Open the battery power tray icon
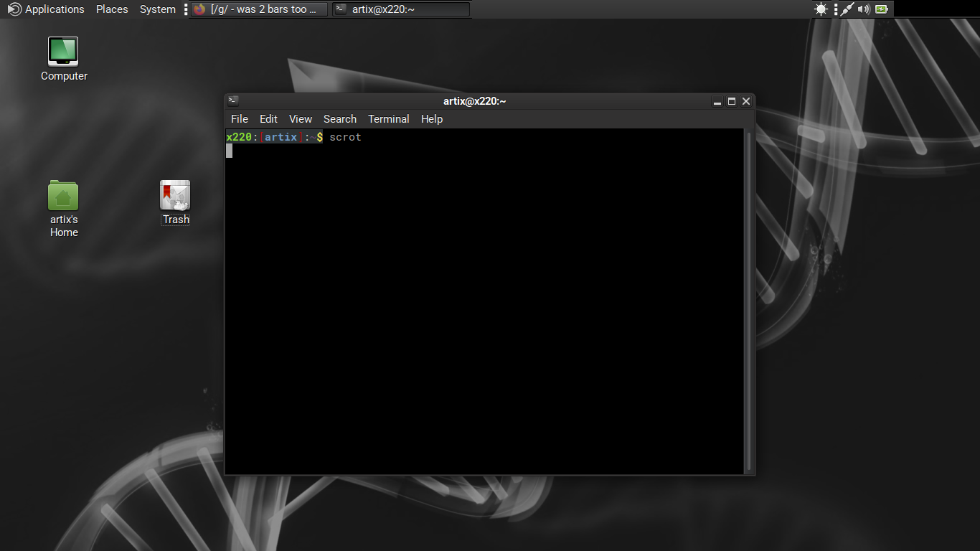The width and height of the screenshot is (980, 551). coord(881,9)
